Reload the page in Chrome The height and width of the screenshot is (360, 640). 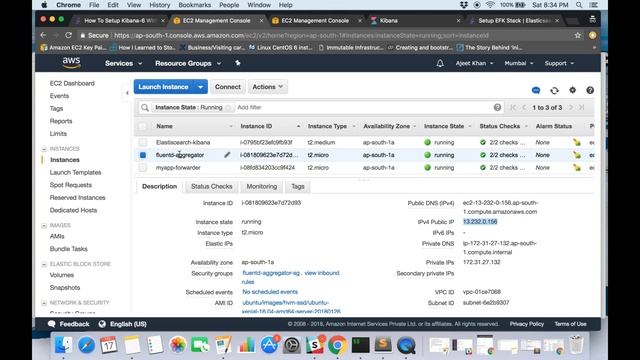(68, 36)
